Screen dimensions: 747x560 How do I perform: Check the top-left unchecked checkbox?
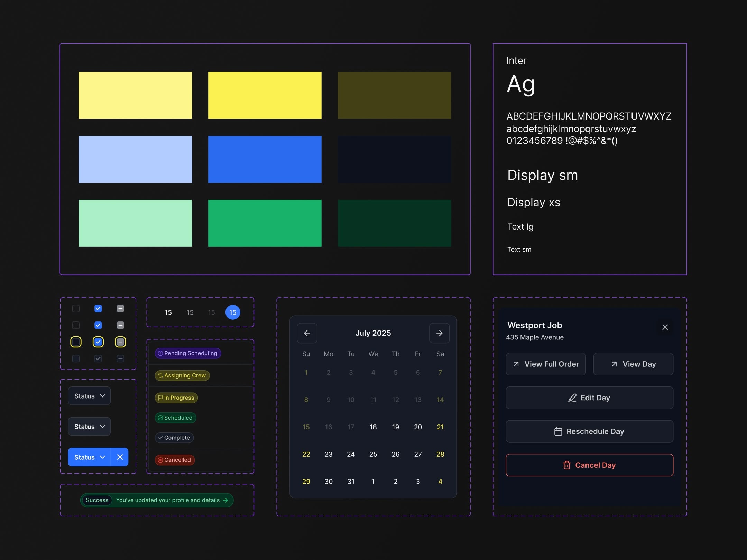[76, 308]
